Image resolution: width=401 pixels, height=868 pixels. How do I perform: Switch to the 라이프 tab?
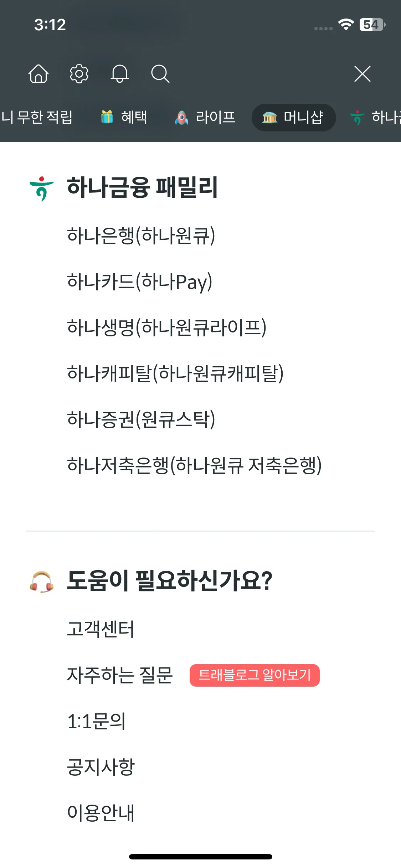pyautogui.click(x=205, y=117)
